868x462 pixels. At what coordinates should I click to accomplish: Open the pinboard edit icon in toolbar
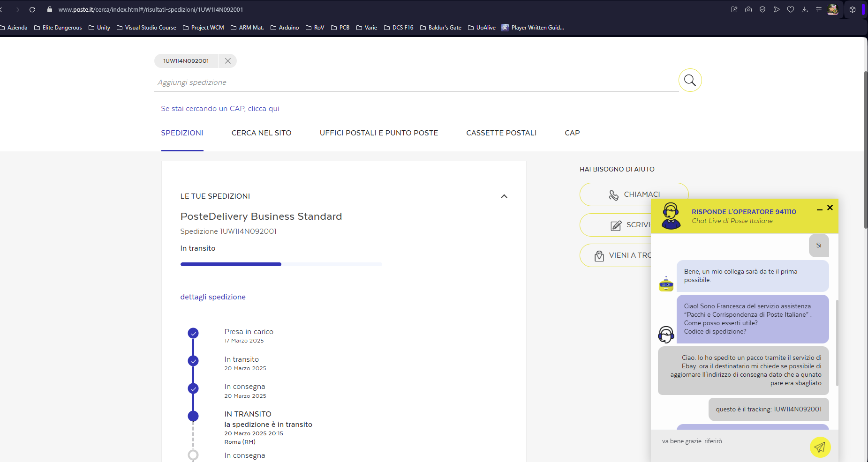point(734,9)
